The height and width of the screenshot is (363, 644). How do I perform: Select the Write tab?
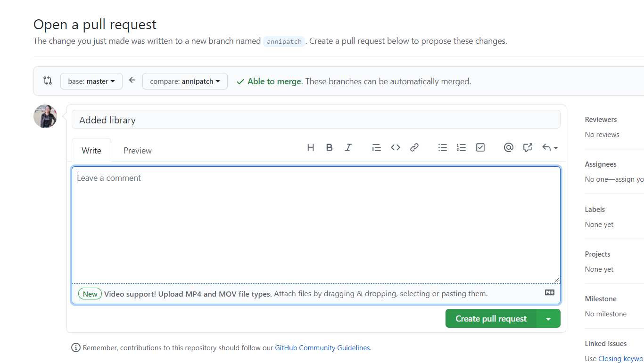click(x=91, y=151)
